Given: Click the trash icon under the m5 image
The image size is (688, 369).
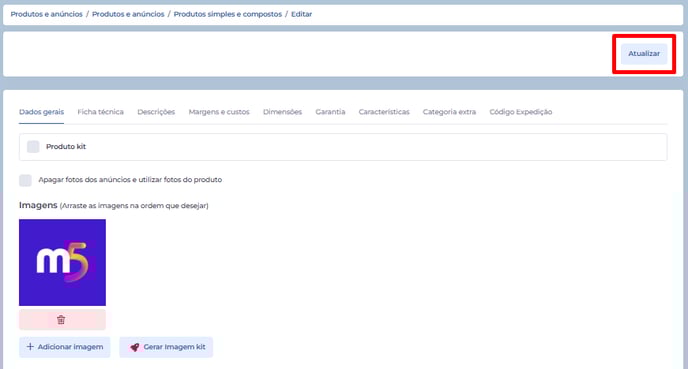Looking at the screenshot, I should tap(61, 320).
